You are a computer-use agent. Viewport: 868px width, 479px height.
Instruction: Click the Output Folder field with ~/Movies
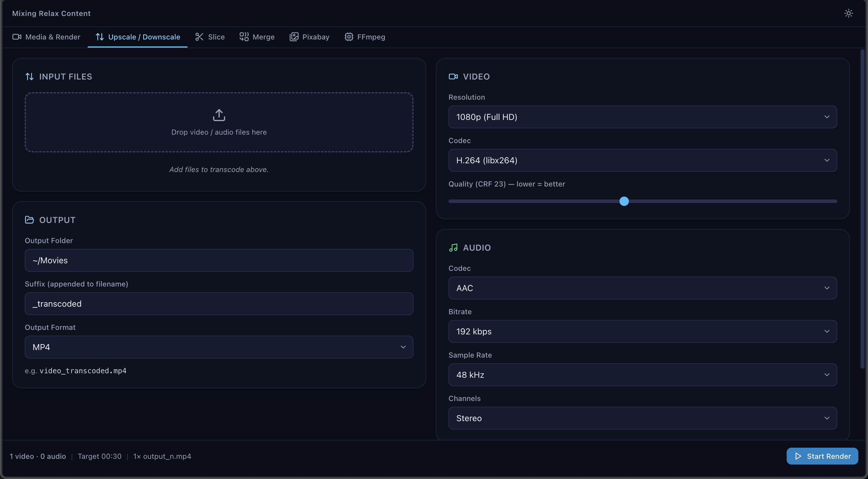[219, 260]
